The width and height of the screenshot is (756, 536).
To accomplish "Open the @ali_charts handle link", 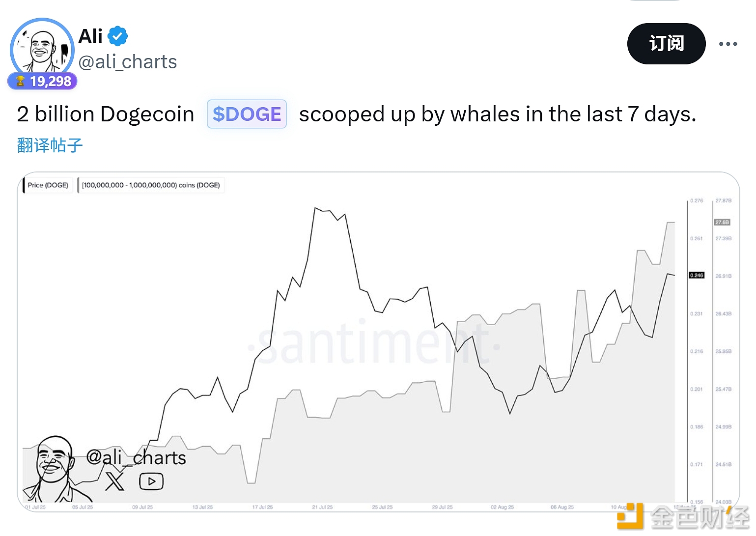I will [x=128, y=62].
